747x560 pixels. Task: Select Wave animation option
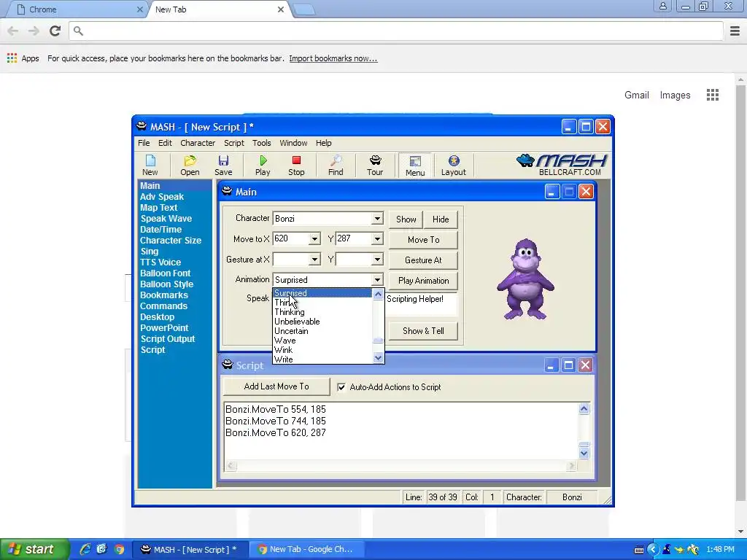pos(285,341)
